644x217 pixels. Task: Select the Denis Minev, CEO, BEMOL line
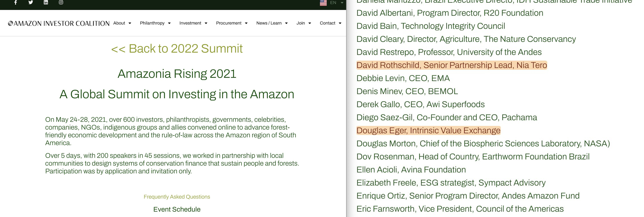[407, 91]
